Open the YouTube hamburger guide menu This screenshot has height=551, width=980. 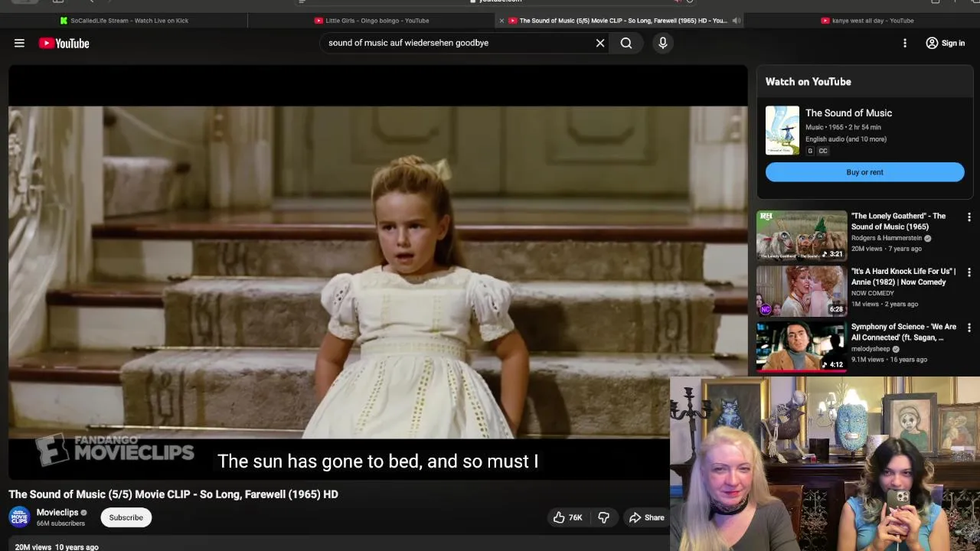tap(19, 43)
